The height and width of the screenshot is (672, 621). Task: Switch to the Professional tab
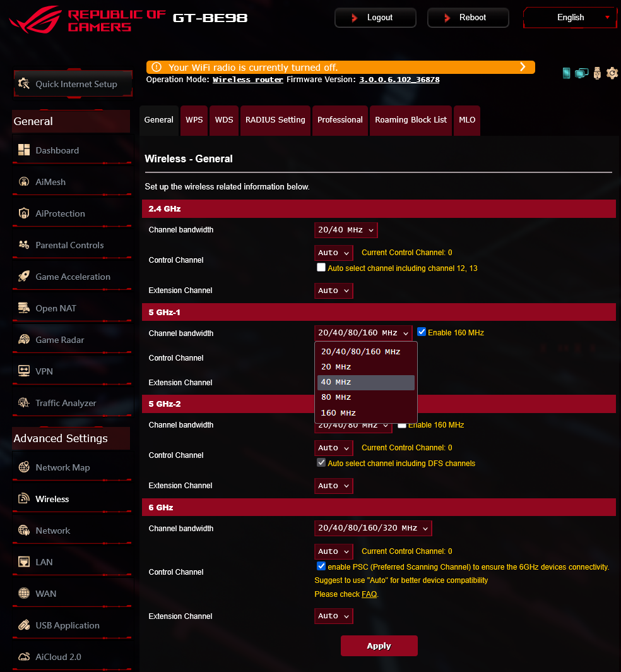click(x=340, y=120)
